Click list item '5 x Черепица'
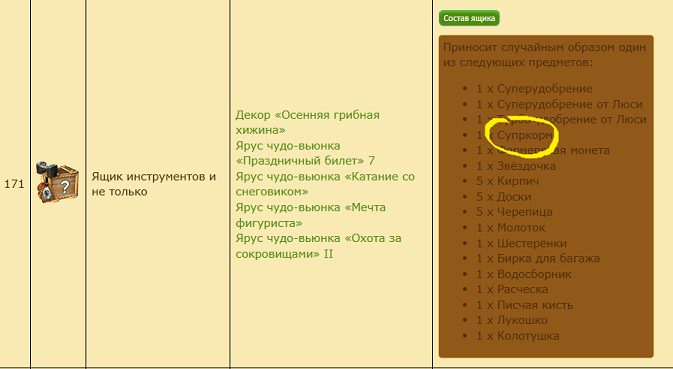This screenshot has width=673, height=369. [514, 212]
